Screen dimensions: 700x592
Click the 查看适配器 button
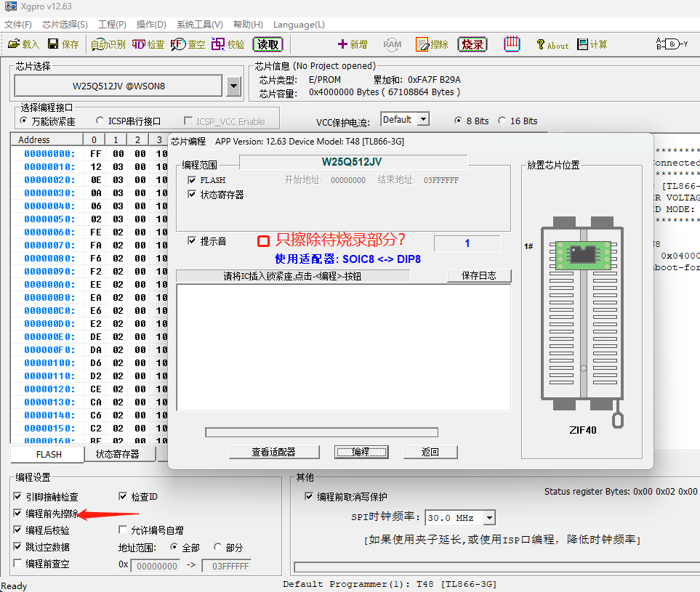(274, 452)
